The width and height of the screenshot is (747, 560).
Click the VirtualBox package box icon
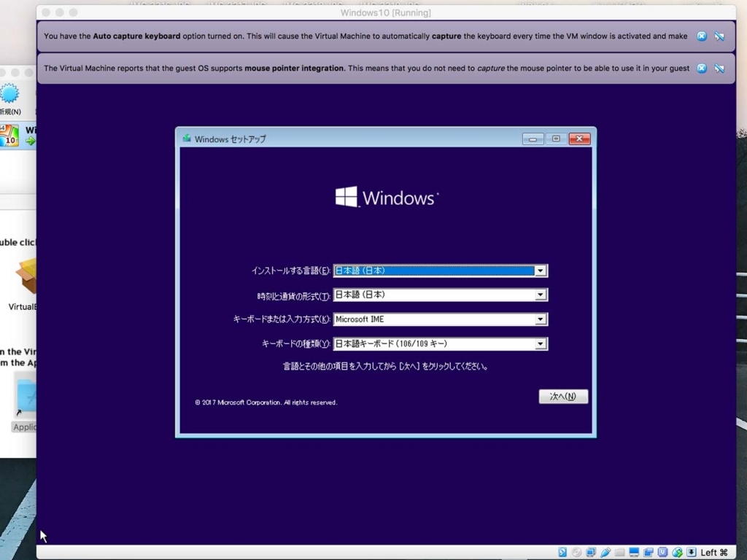[x=26, y=275]
